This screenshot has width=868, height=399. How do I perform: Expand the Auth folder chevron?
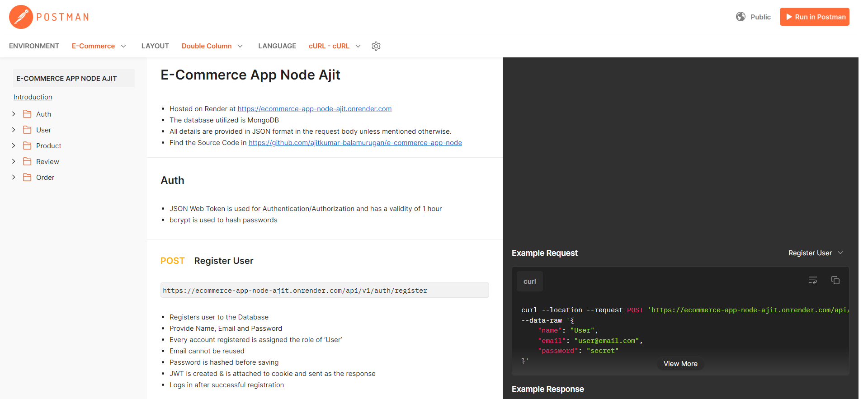pyautogui.click(x=14, y=114)
